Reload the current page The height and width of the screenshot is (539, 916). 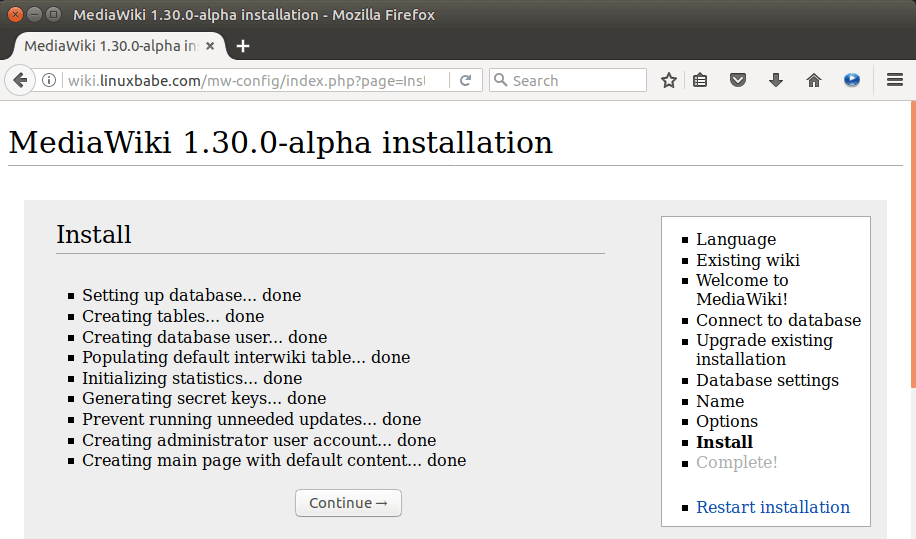coord(465,81)
